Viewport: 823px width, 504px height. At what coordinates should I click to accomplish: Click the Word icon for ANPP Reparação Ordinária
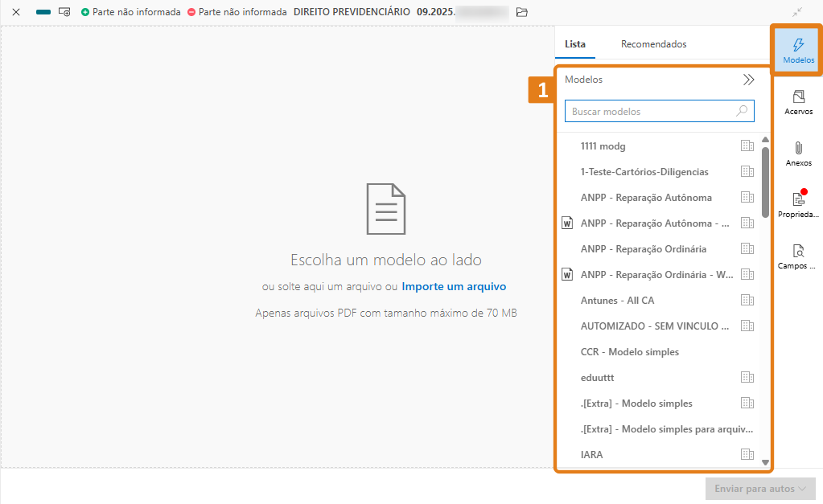567,275
